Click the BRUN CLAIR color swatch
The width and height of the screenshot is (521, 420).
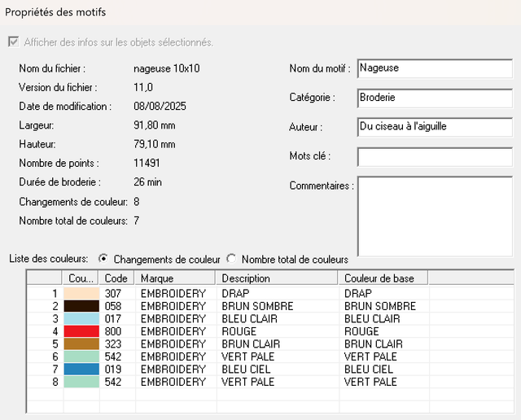(x=81, y=344)
